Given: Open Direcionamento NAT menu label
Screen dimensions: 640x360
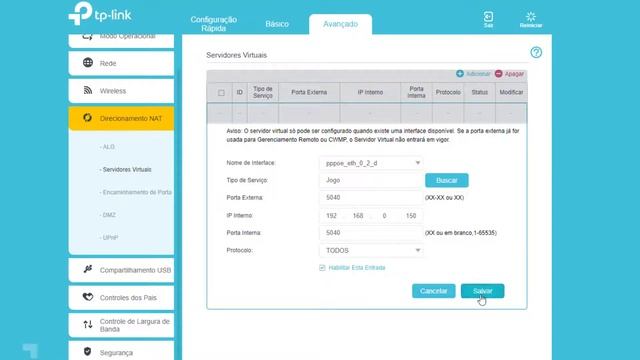Looking at the screenshot, I should 131,118.
